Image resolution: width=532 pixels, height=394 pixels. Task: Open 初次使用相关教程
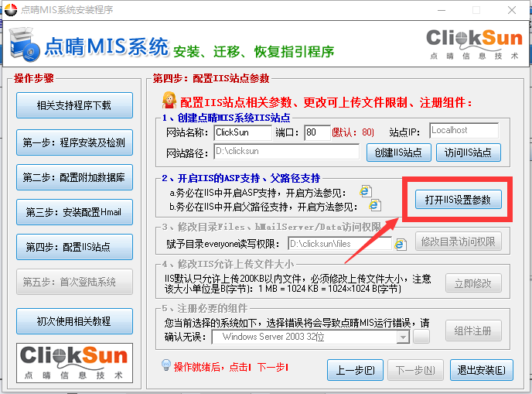coord(74,320)
